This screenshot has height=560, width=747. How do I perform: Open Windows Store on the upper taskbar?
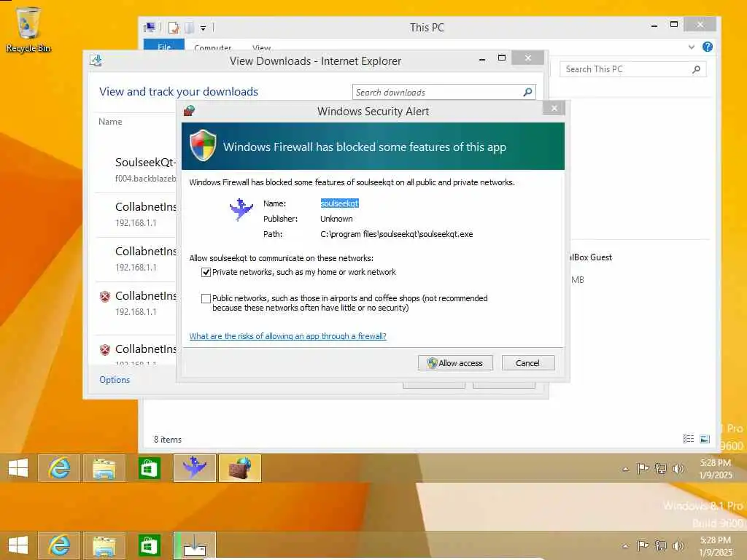(149, 468)
